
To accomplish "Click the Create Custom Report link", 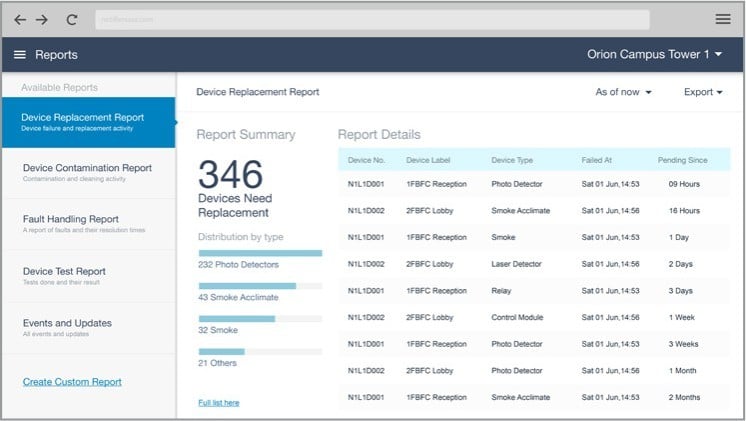I will 72,382.
